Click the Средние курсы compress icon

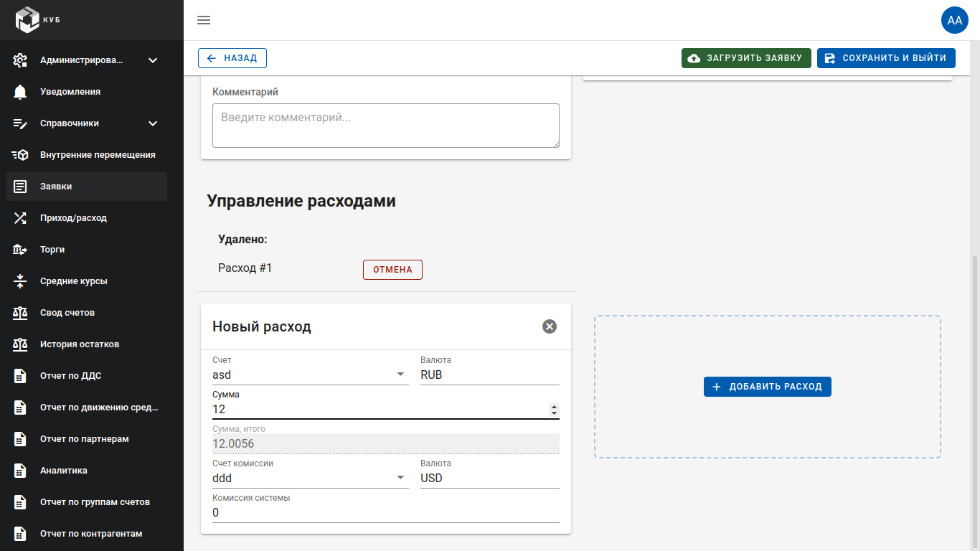click(20, 281)
